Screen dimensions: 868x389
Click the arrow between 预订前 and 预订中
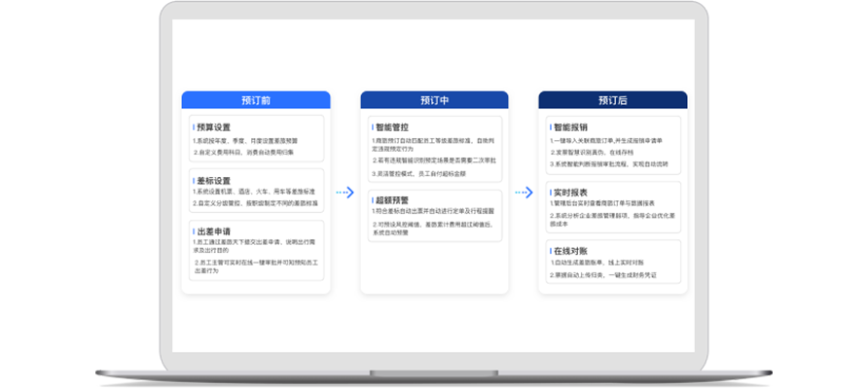point(344,193)
